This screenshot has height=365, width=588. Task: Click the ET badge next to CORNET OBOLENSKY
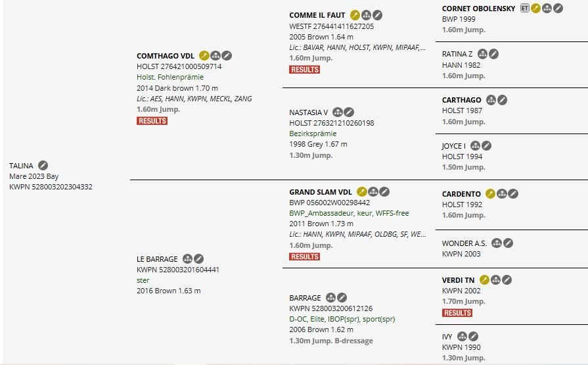point(525,9)
